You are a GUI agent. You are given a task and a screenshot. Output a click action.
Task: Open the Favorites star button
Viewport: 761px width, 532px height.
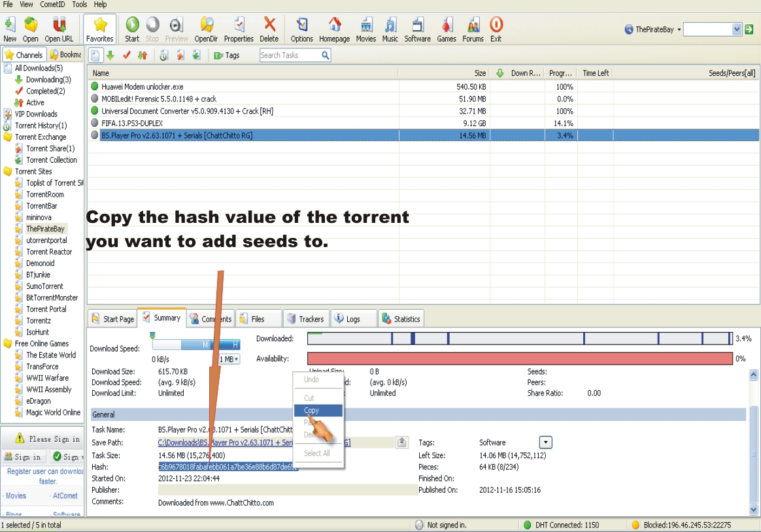(99, 29)
